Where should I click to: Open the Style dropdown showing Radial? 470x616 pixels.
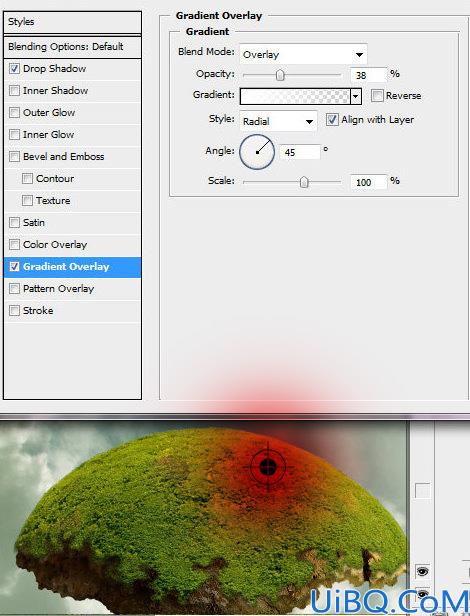click(278, 121)
